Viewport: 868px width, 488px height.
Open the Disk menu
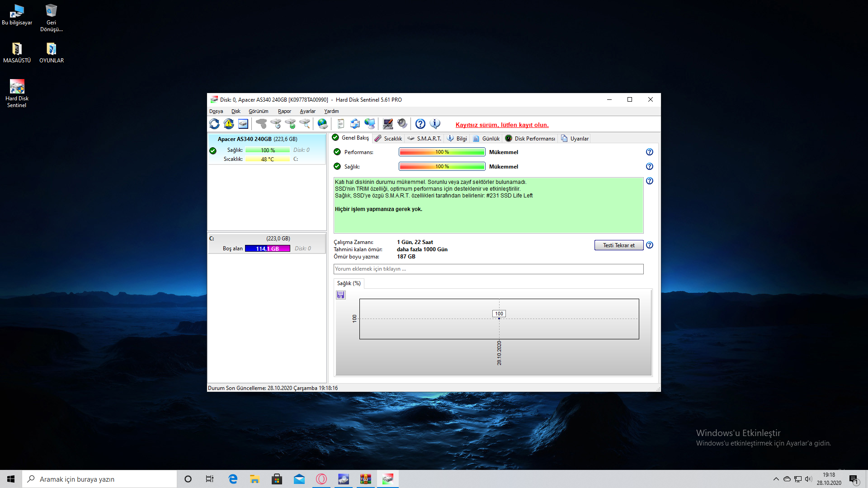coord(236,111)
